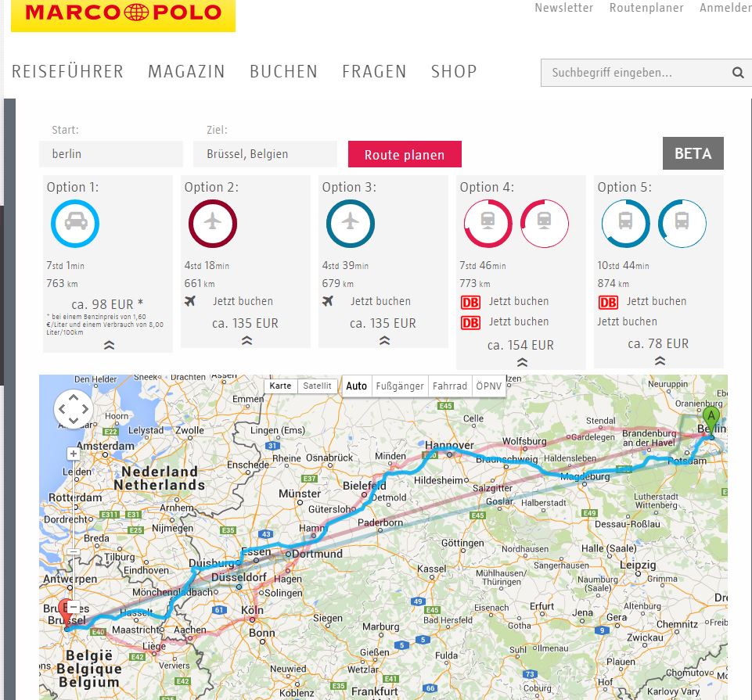752x700 pixels.
Task: Switch map to Satellit view
Action: click(x=317, y=386)
